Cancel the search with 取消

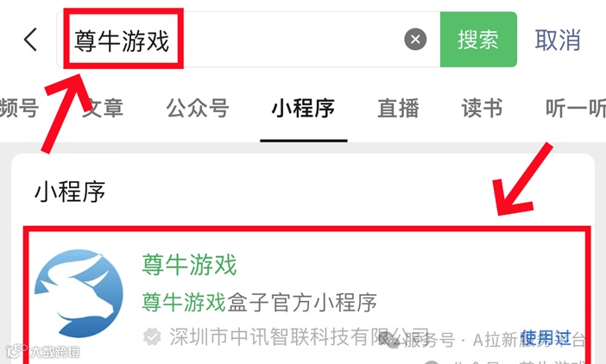click(x=558, y=40)
